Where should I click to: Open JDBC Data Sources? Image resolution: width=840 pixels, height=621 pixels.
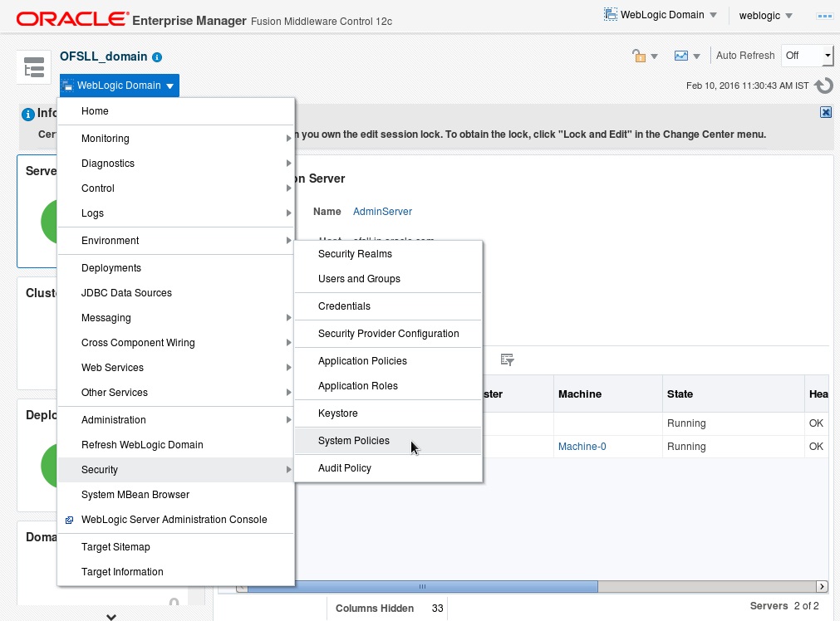click(175, 293)
